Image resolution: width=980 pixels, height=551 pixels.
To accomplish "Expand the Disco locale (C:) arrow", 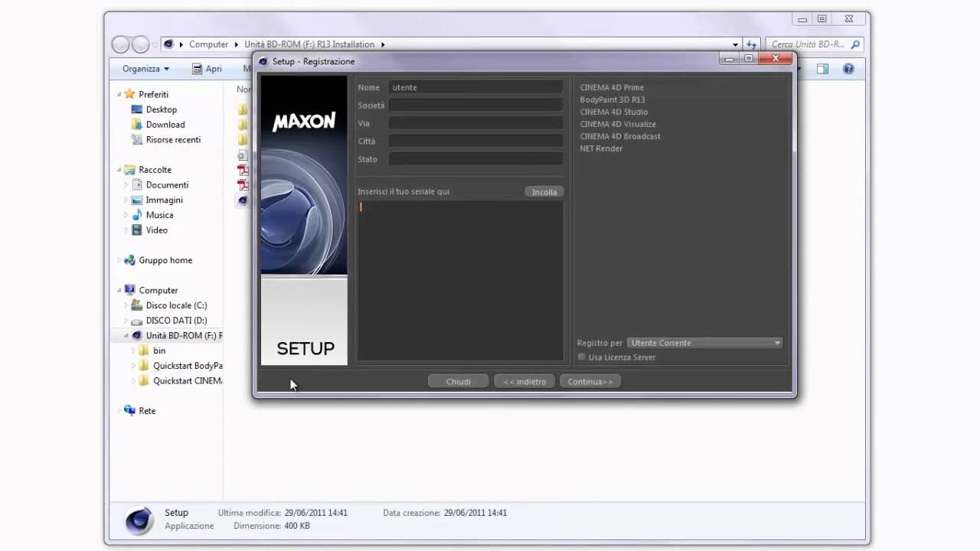I will pos(126,305).
